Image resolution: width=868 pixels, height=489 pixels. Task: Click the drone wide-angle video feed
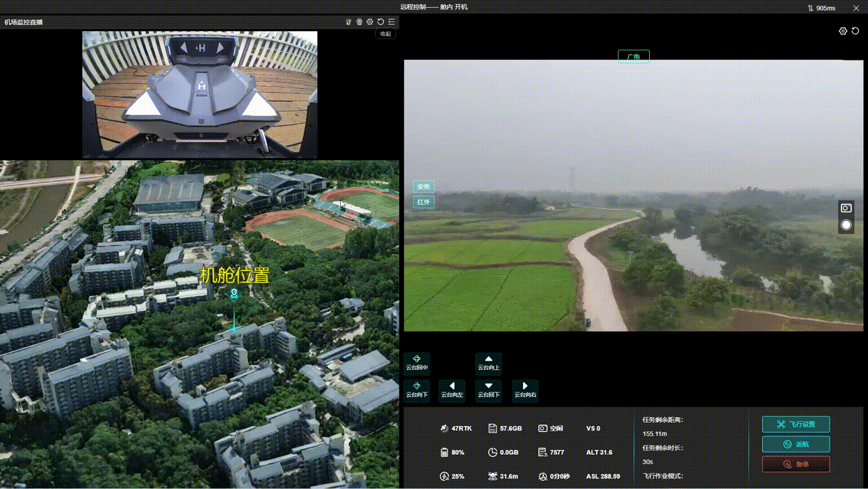pos(634,195)
